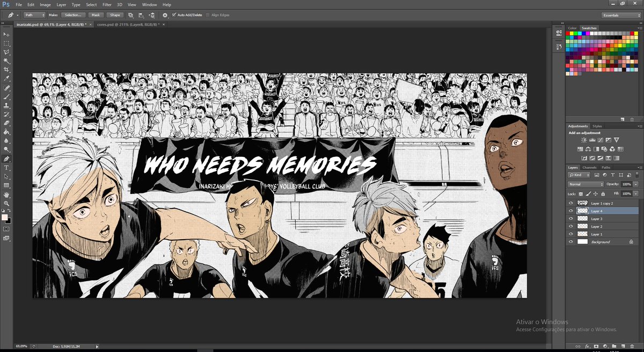The height and width of the screenshot is (352, 644).
Task: Select the Brush tool
Action: pos(6,97)
